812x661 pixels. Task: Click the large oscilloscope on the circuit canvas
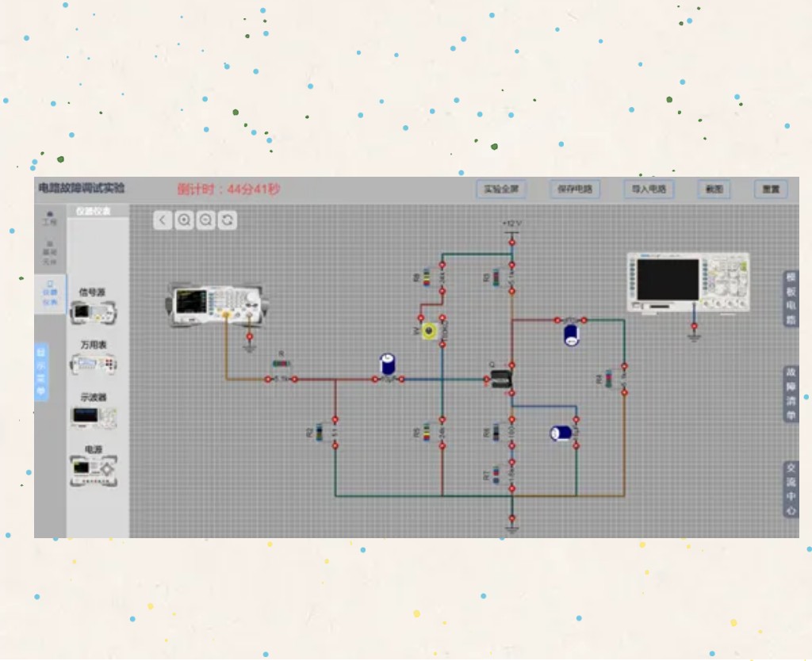[x=688, y=282]
